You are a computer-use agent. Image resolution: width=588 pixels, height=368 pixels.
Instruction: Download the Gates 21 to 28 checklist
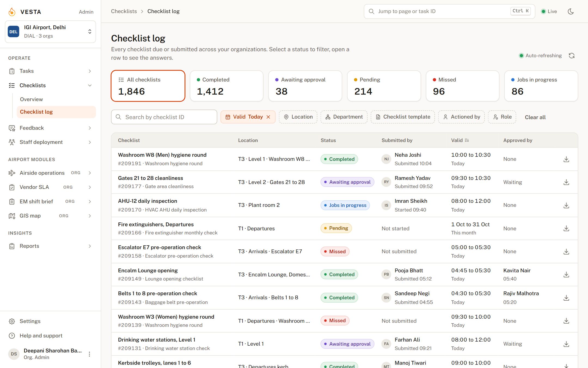[x=566, y=182]
